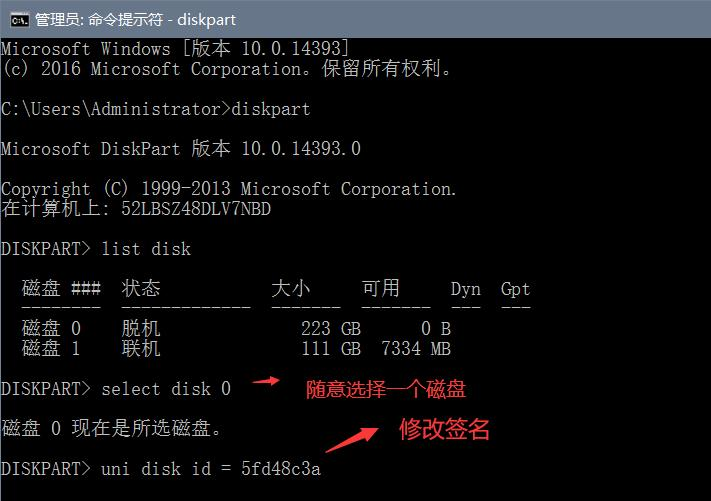Click the disk id value 5fd48c3a
Image resolution: width=711 pixels, height=501 pixels.
click(281, 468)
